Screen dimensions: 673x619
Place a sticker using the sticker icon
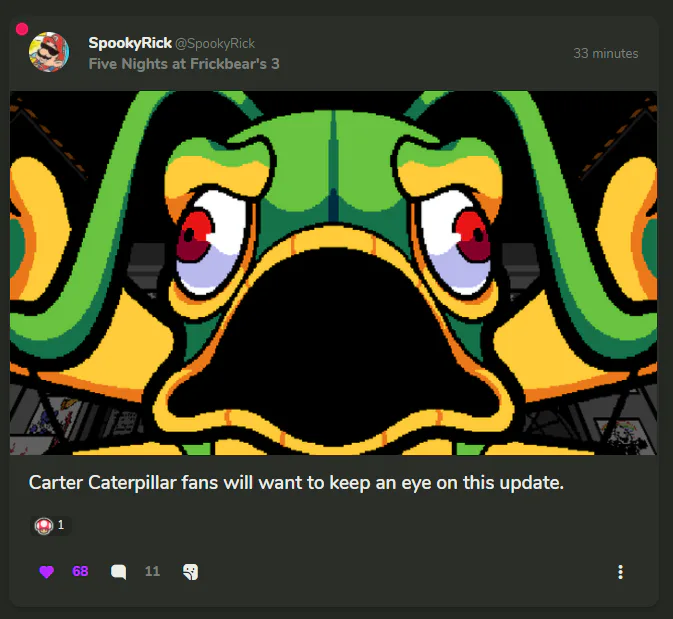190,572
